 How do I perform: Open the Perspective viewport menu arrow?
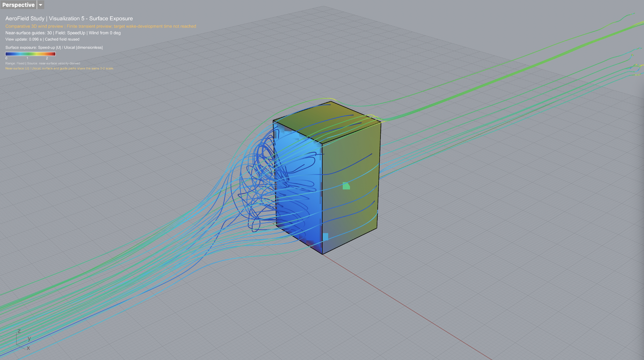point(41,5)
